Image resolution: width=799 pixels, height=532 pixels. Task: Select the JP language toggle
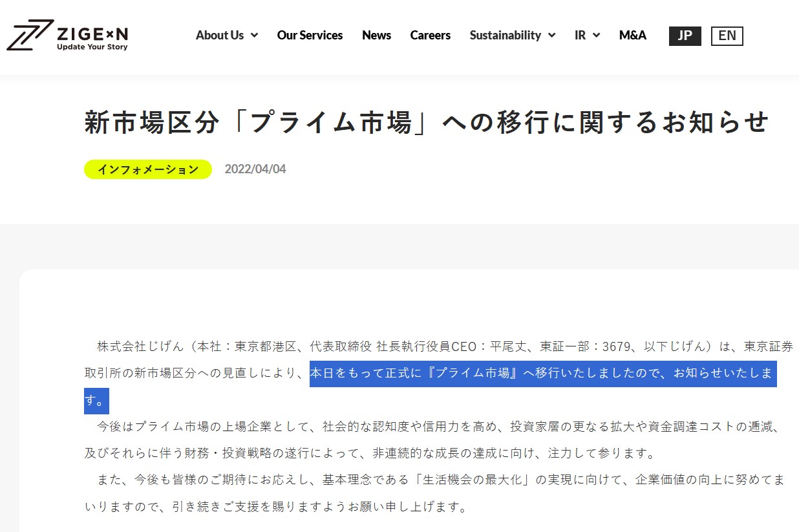685,36
